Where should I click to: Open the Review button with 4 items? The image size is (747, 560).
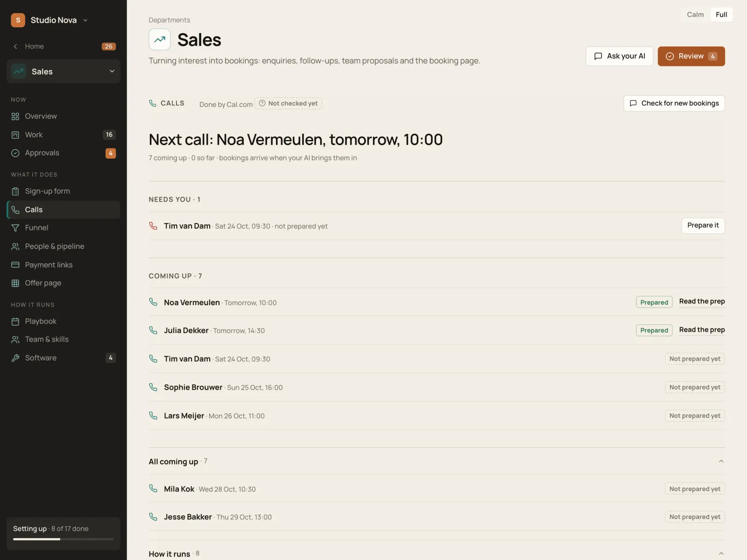point(691,56)
